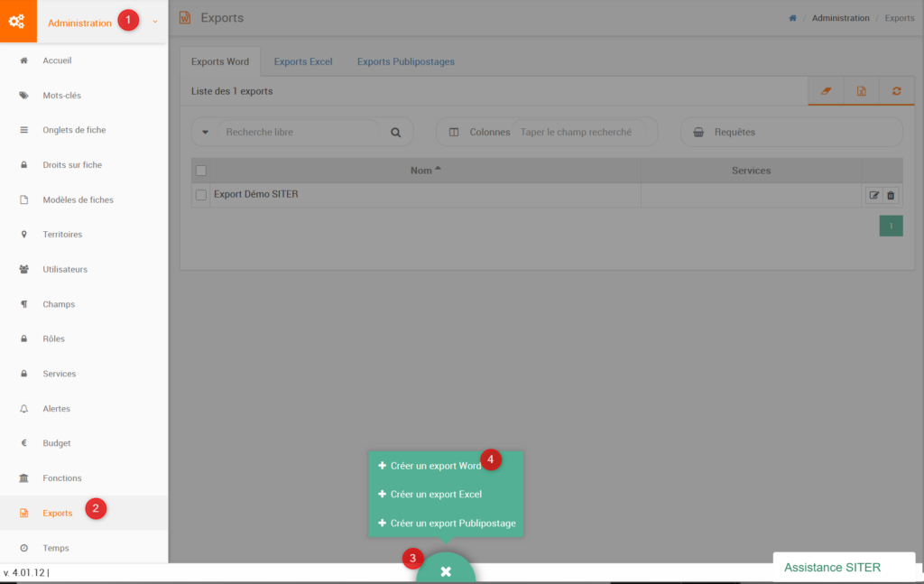Screen dimensions: 924x584
Task: Open Utilisateurs in the sidebar
Action: point(65,269)
